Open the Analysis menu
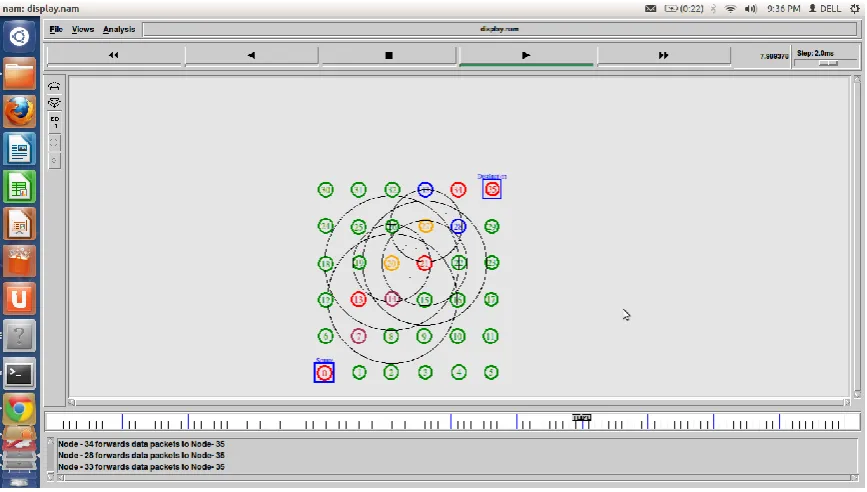 (x=119, y=29)
